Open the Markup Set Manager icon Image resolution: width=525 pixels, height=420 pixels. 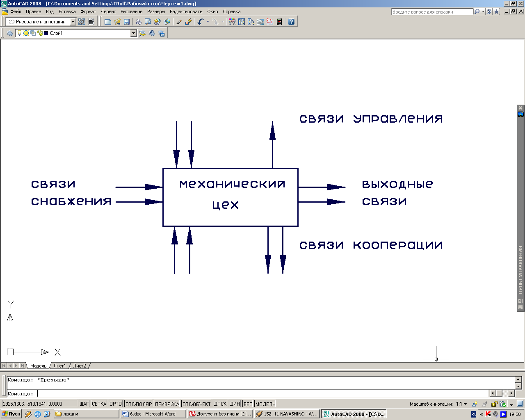[x=270, y=22]
